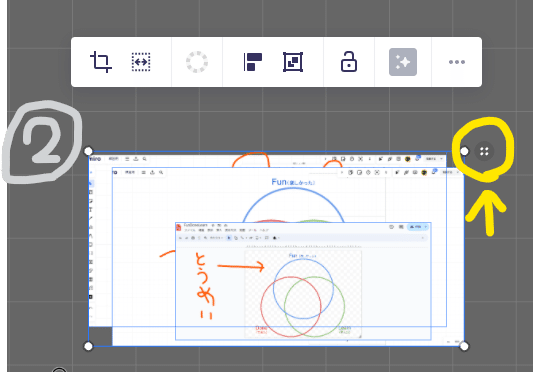Select the handwritten circled number 2

[x=42, y=141]
